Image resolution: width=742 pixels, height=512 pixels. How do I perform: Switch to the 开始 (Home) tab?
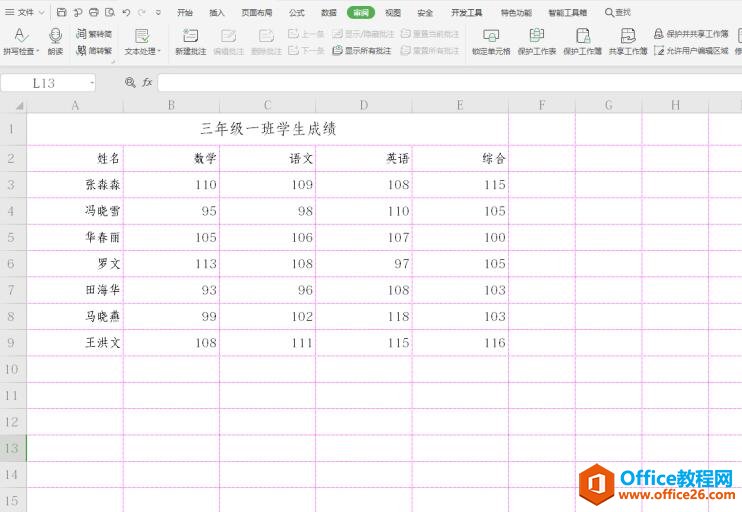(x=185, y=13)
